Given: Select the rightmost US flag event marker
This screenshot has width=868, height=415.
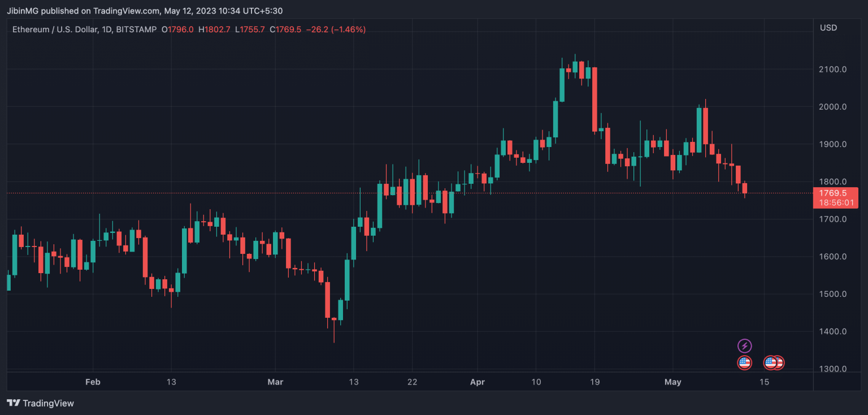Looking at the screenshot, I should 779,362.
